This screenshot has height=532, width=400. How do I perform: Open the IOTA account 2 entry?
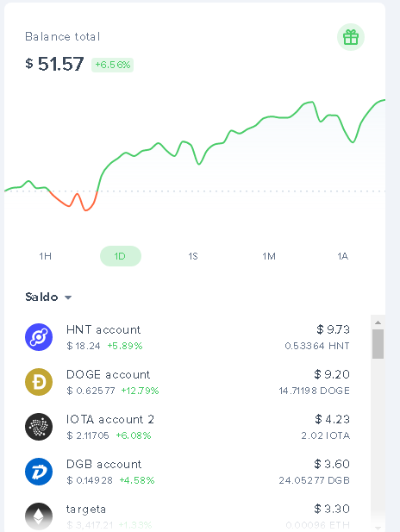coord(187,427)
